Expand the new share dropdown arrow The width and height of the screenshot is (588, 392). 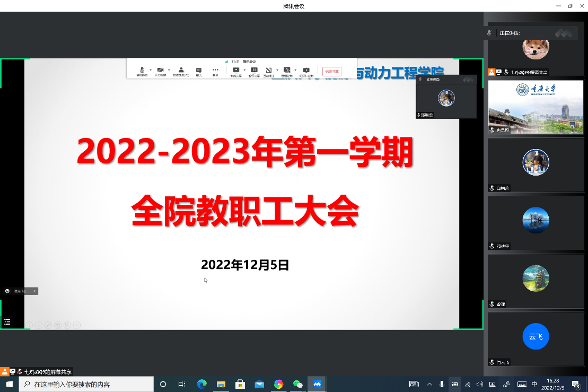tap(244, 69)
